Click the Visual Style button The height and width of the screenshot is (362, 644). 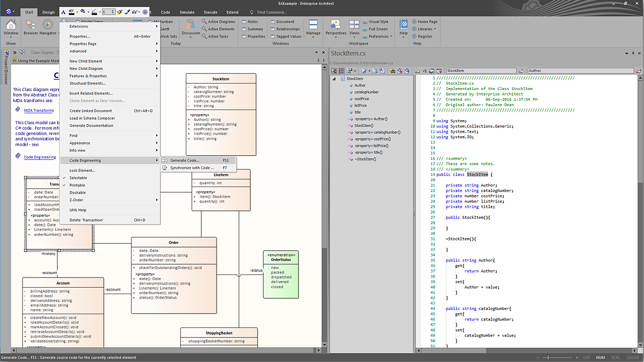pyautogui.click(x=375, y=22)
